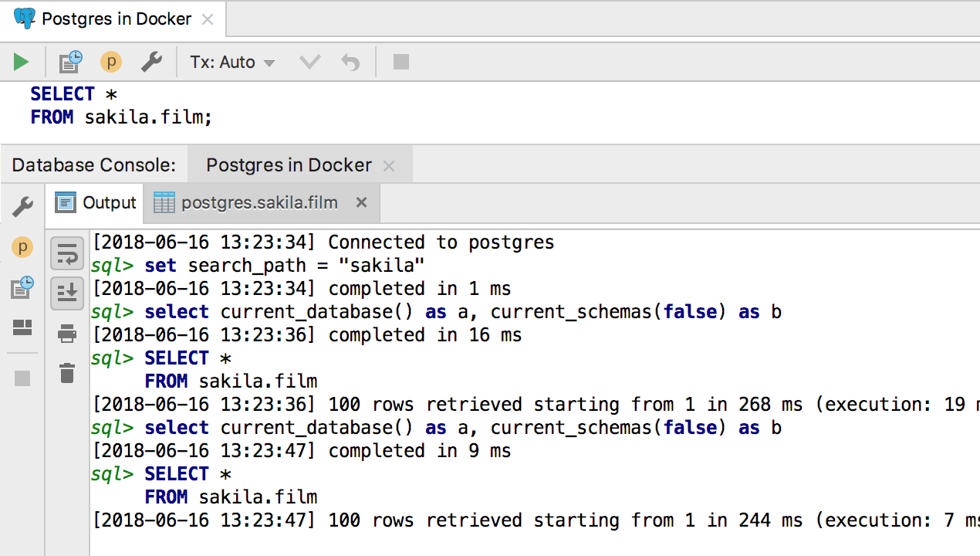The width and height of the screenshot is (980, 556).
Task: Click orange session icon in console sidebar
Action: (22, 247)
